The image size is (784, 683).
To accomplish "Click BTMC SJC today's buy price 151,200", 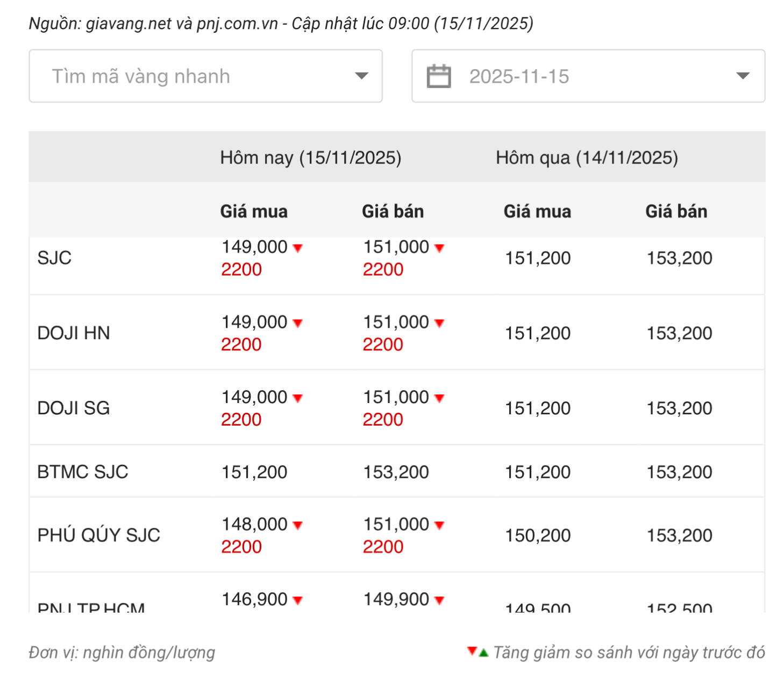I will click(x=254, y=472).
